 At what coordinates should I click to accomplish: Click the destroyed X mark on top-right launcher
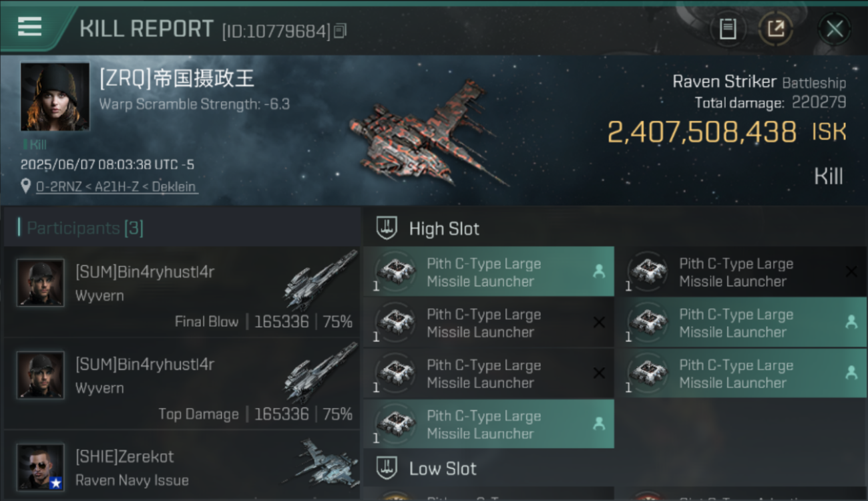[x=851, y=271]
